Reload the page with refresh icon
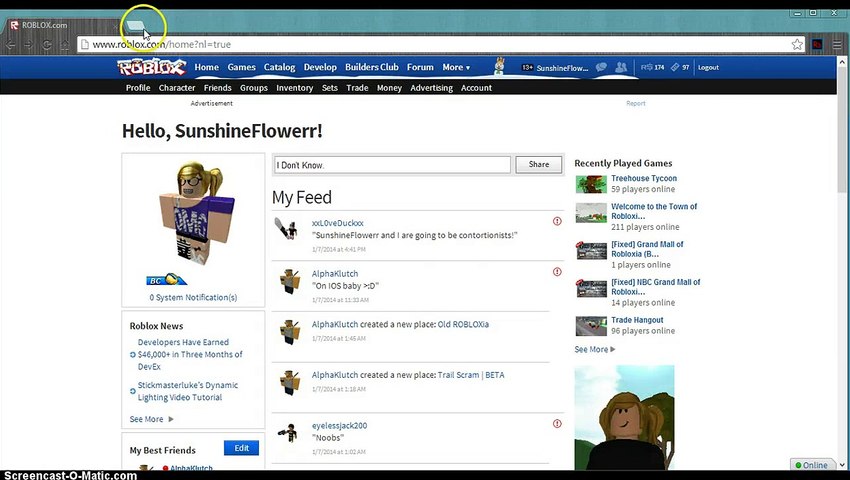 click(x=47, y=44)
